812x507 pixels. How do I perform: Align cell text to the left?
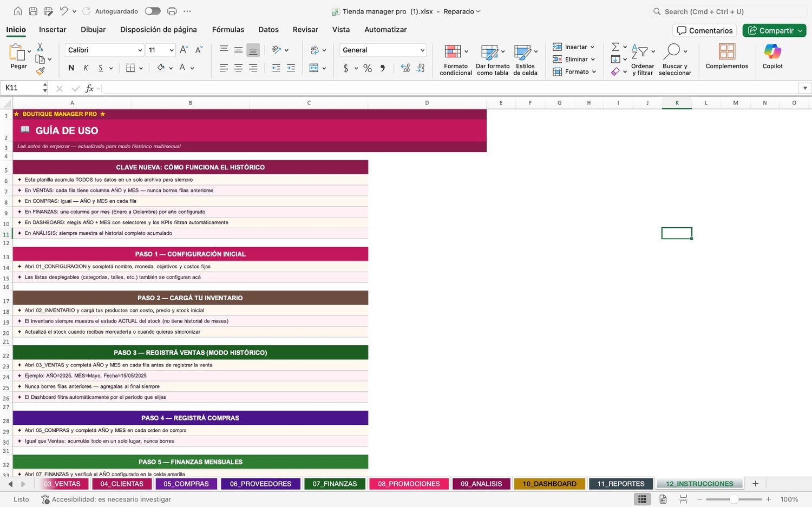[x=224, y=68]
